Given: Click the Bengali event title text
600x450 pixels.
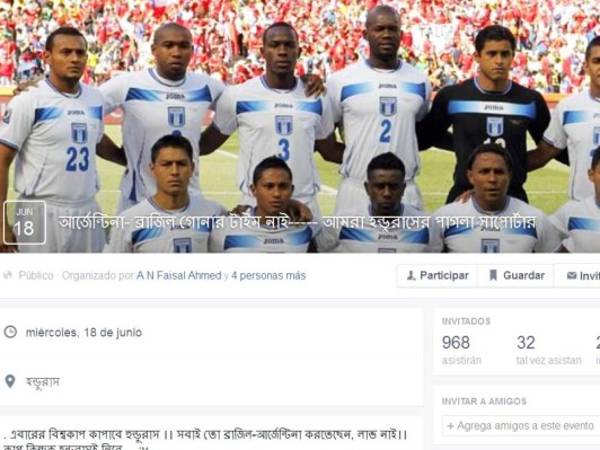Looking at the screenshot, I should [x=297, y=222].
